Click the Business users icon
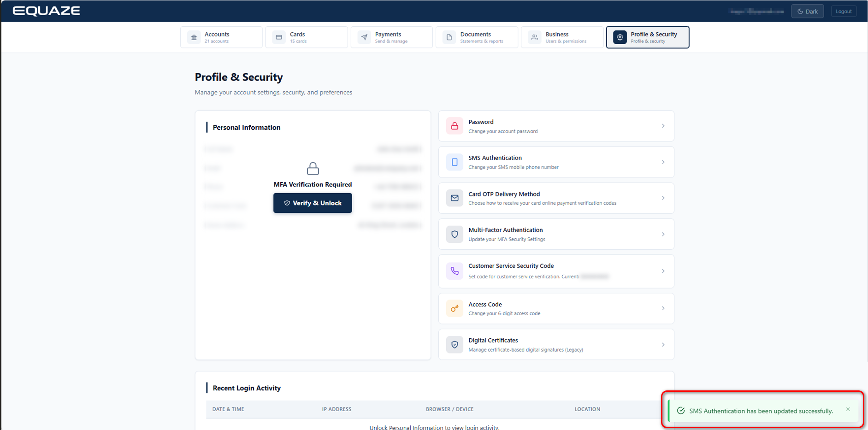This screenshot has height=430, width=868. tap(535, 37)
